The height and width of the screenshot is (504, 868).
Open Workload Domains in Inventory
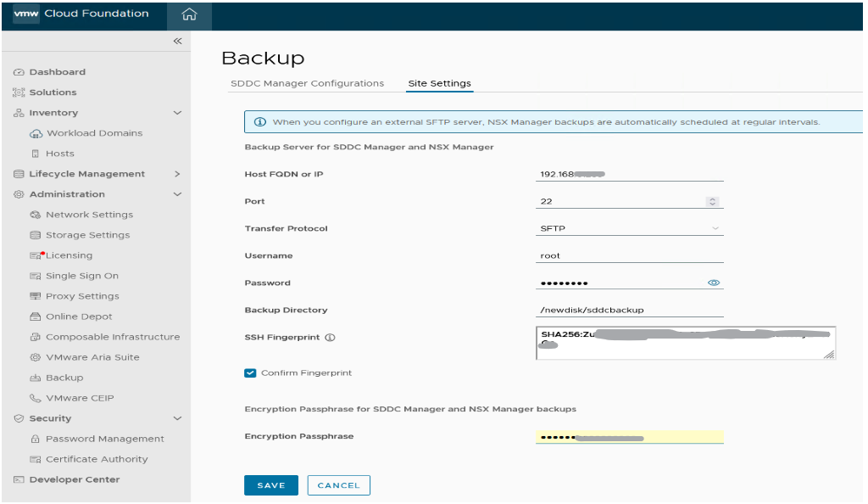tap(94, 133)
